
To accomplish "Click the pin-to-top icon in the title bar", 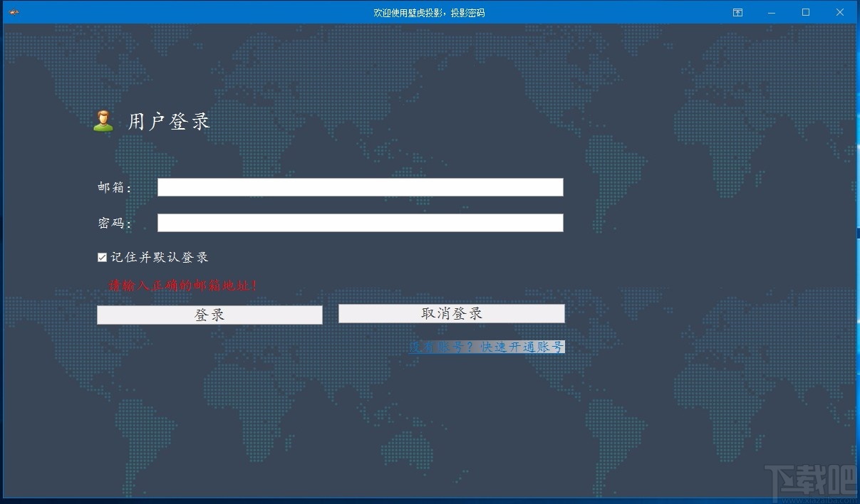I will point(737,12).
